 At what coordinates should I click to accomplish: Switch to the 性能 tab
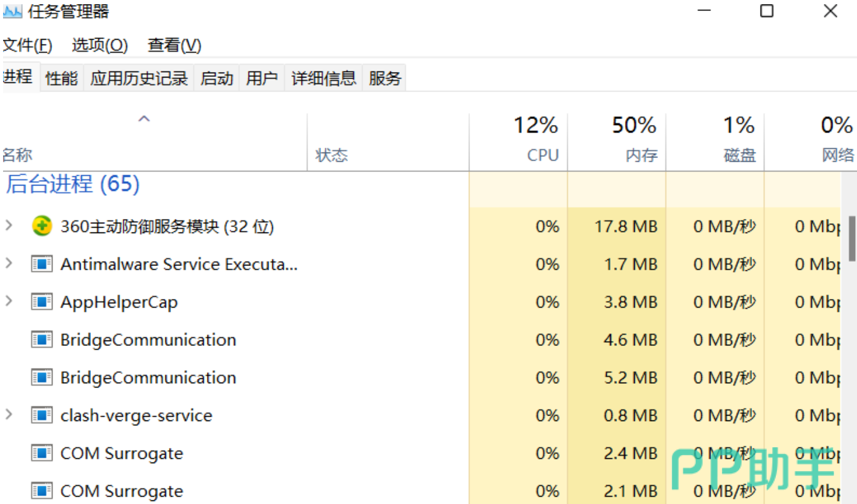tap(62, 78)
